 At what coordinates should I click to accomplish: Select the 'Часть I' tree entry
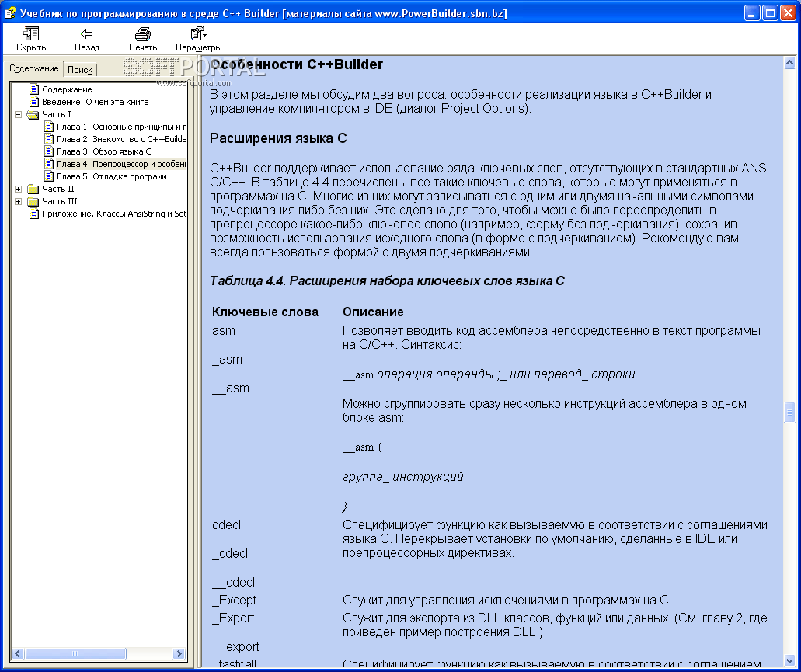(56, 114)
